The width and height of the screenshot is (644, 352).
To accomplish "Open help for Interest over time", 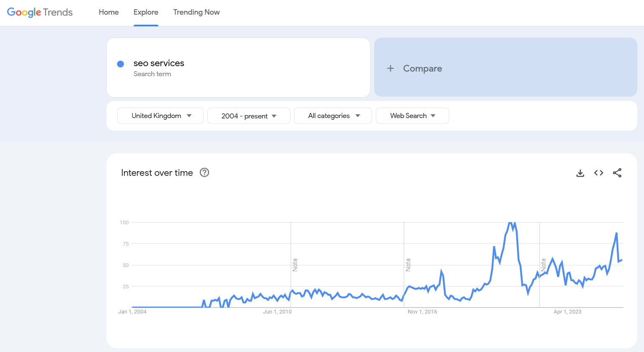I will pyautogui.click(x=204, y=172).
